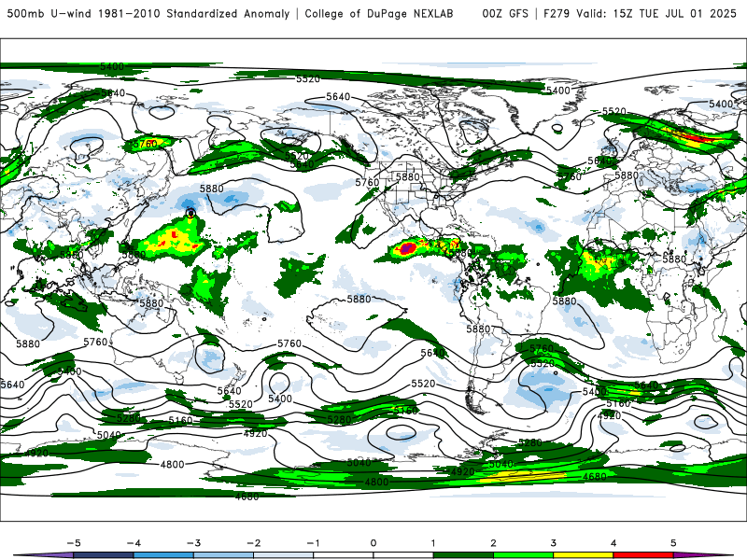The width and height of the screenshot is (747, 560).
Task: Click the '-4' colorbar label
Action: [134, 543]
